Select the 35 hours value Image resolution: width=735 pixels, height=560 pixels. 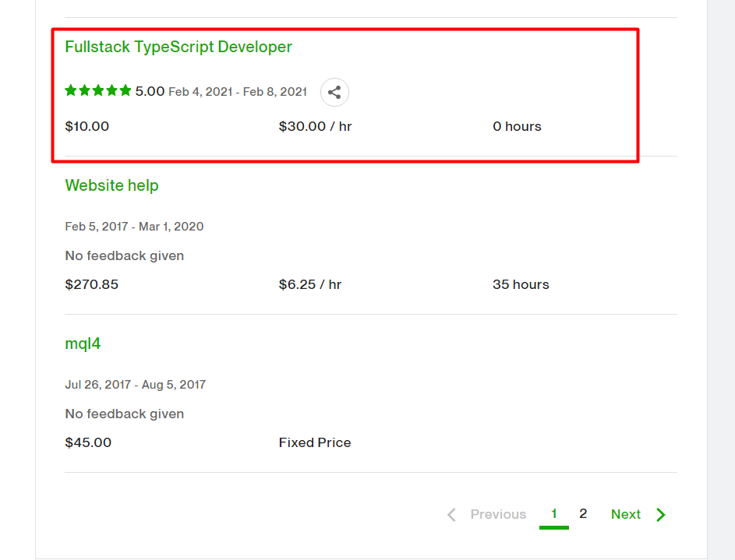coord(521,285)
